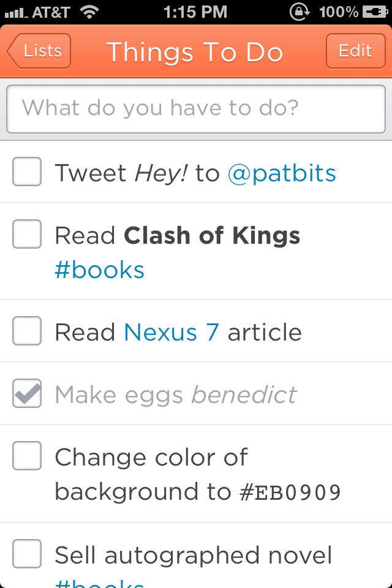Tap the 1:15 PM clock
Viewport: 392px width, 588px height.
[195, 12]
